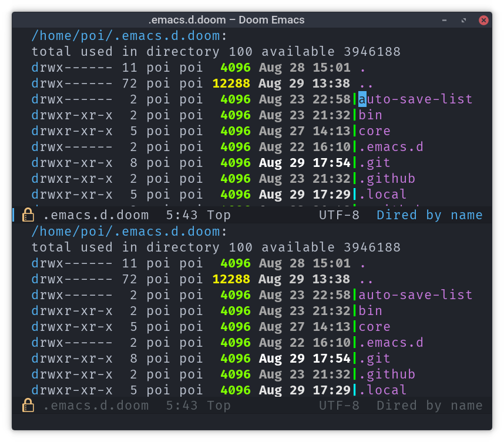Click yellow 12288 size in lower pane
The height and width of the screenshot is (442, 504).
pos(231,279)
